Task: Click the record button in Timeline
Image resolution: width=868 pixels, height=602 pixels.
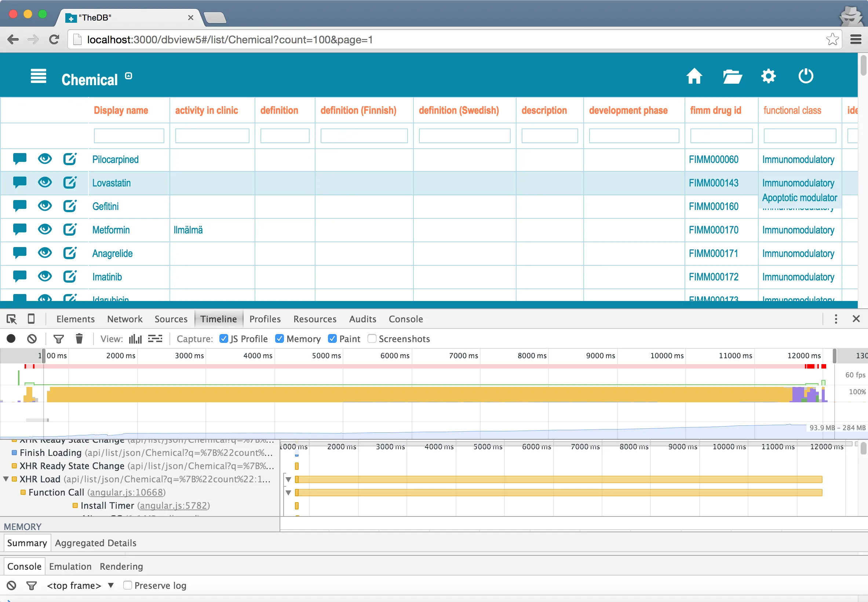Action: pos(11,339)
